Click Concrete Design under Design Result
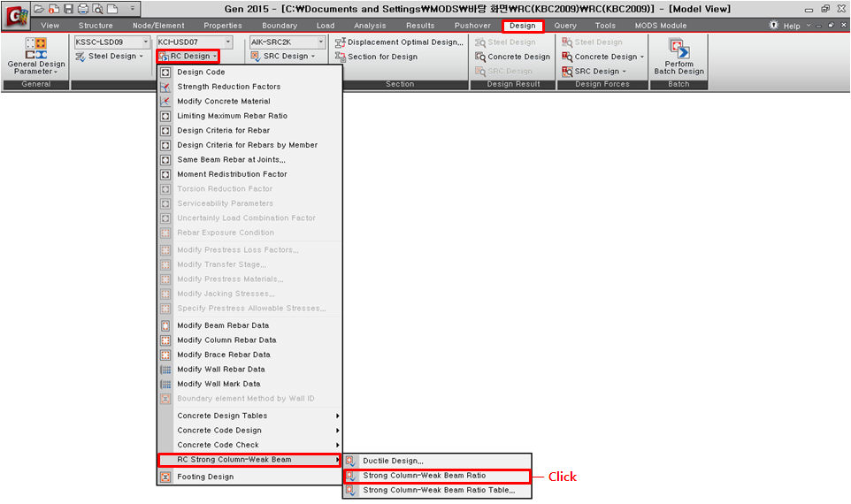Viewport: 851px width, 504px height. (x=513, y=57)
